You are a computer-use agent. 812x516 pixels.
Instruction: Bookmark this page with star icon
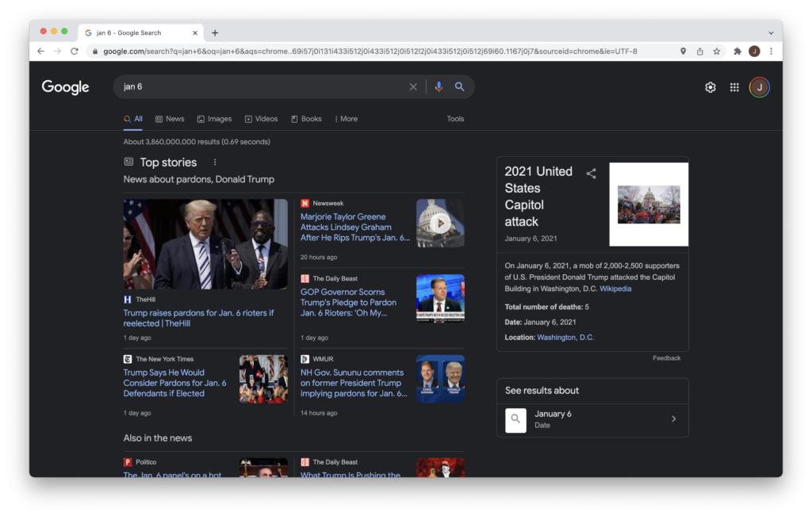coord(717,52)
